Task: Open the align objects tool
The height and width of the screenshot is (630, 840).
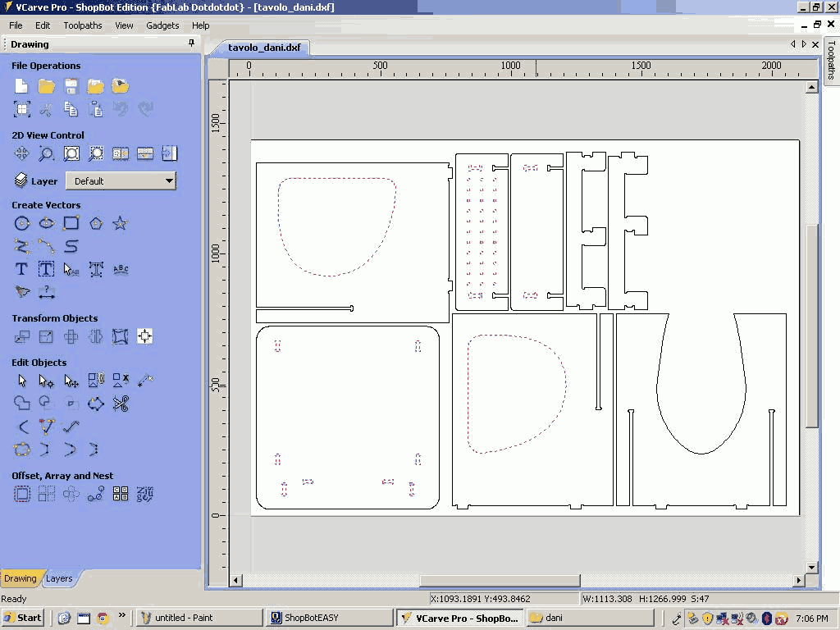Action: pos(144,336)
